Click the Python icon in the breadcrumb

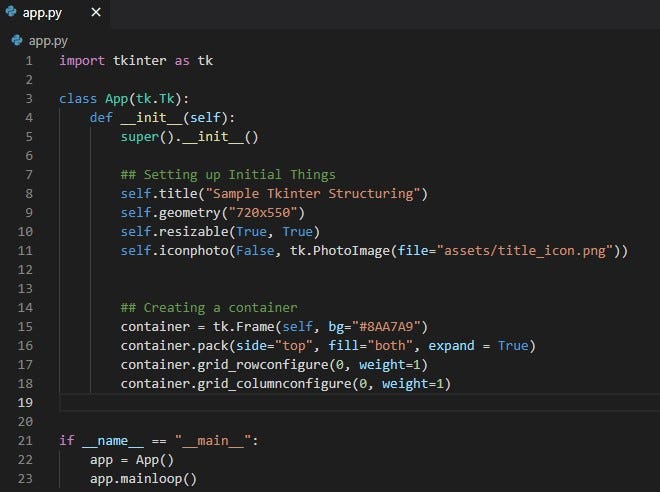[x=17, y=40]
